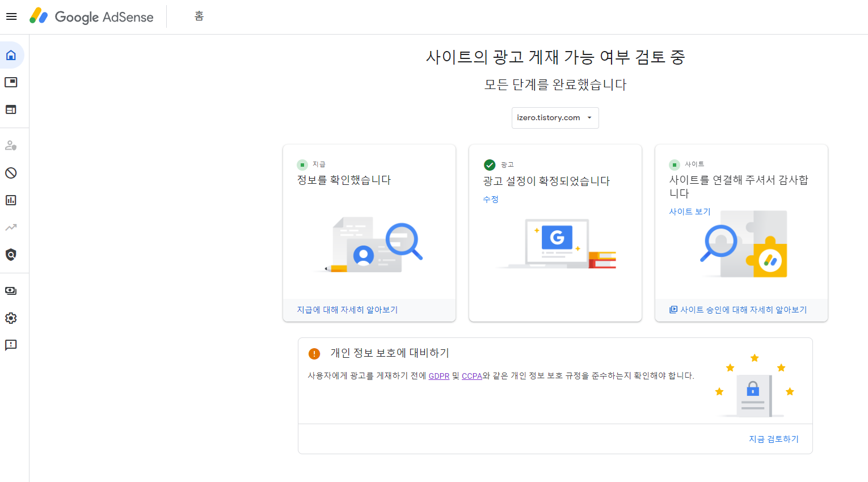Viewport: 868px width, 482px height.
Task: Open 사이트 승인에 대해 자세히 알아보기 link
Action: (738, 310)
